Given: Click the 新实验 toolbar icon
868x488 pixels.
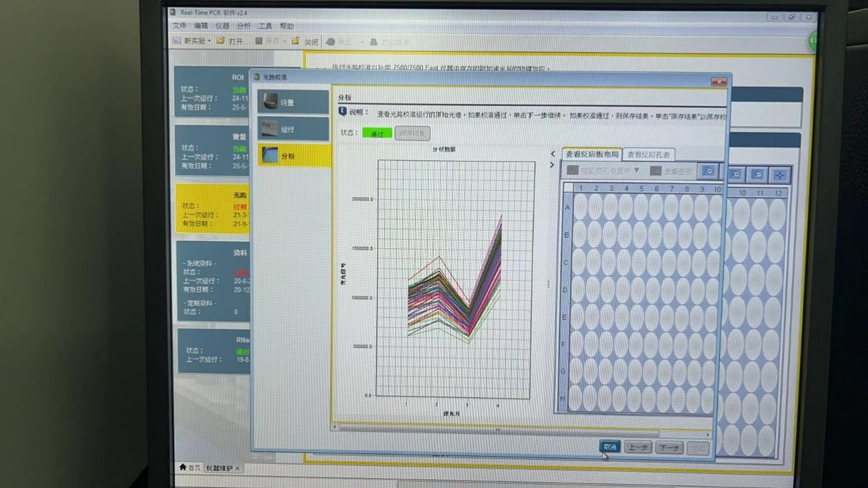Looking at the screenshot, I should point(177,41).
